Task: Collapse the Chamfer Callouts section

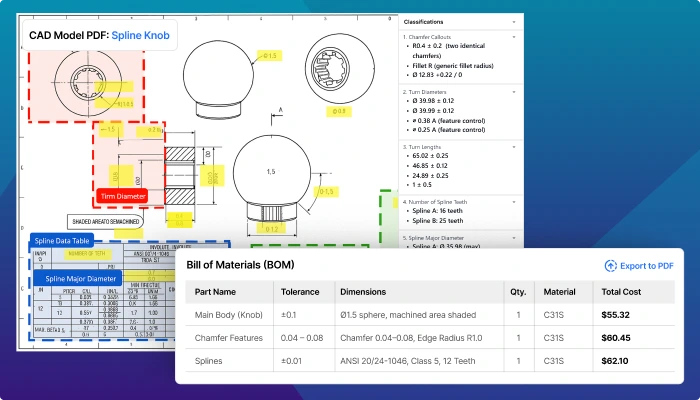Action: click(514, 37)
